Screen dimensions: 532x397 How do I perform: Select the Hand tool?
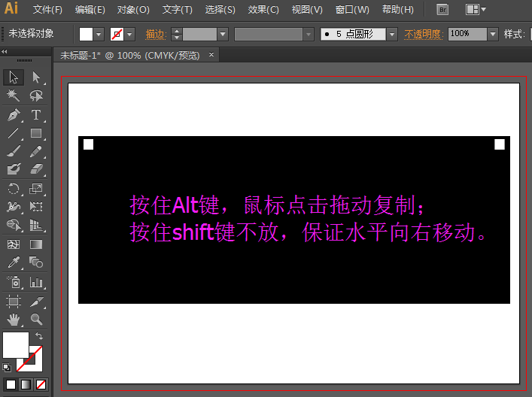click(x=14, y=320)
